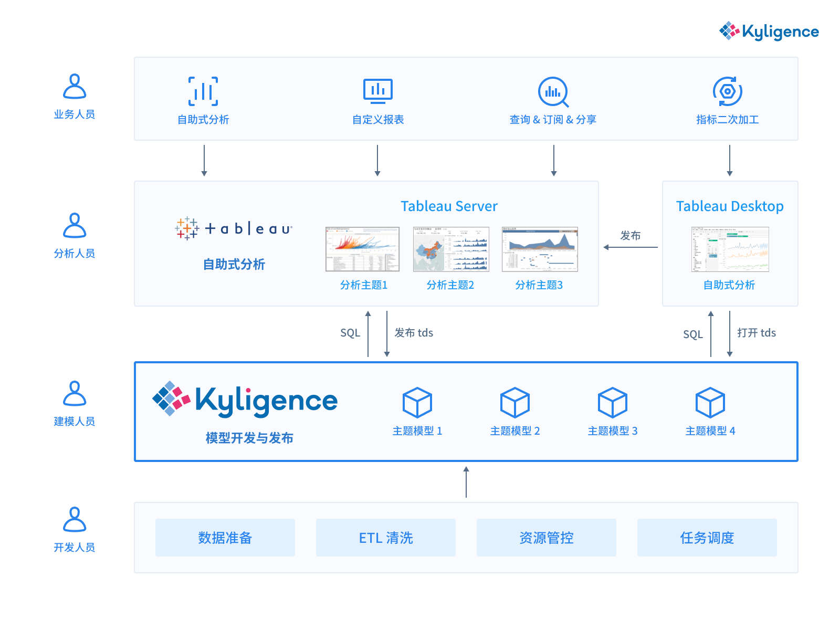Click the 主题模型 1 caption

point(417,431)
